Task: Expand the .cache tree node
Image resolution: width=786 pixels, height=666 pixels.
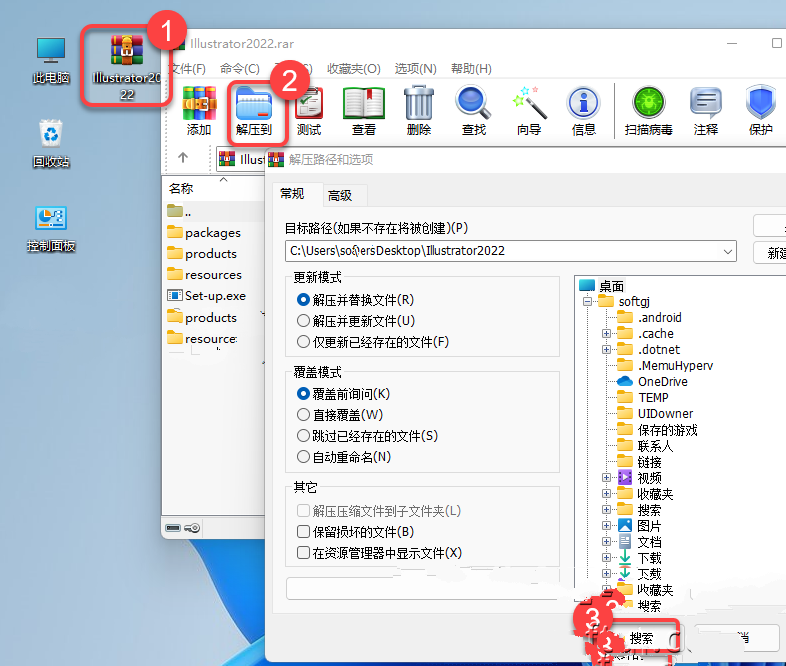Action: (606, 333)
